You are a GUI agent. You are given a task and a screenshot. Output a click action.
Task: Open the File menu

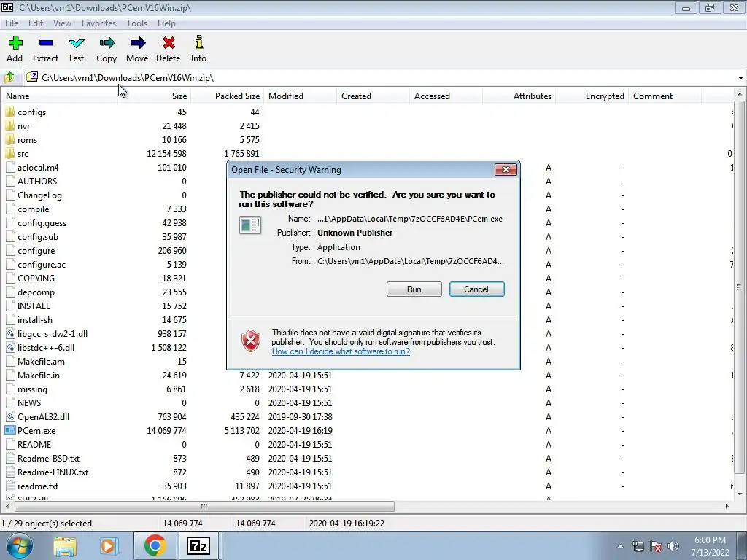tap(12, 23)
